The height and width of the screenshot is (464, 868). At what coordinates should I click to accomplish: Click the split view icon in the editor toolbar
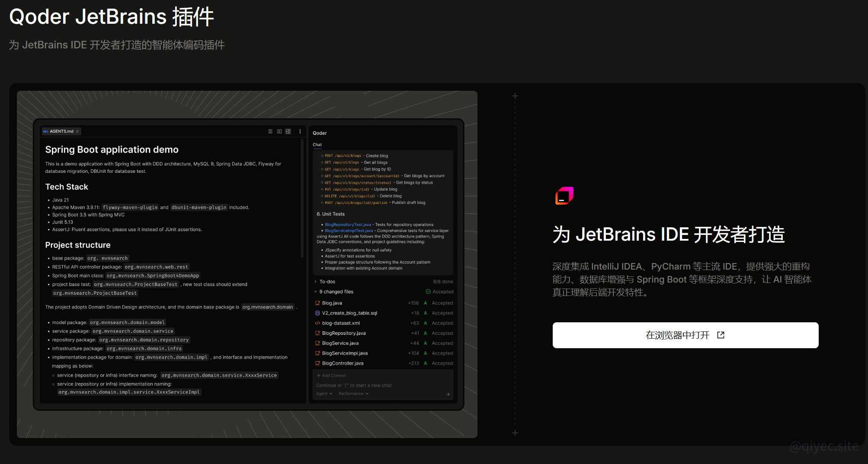tap(279, 131)
